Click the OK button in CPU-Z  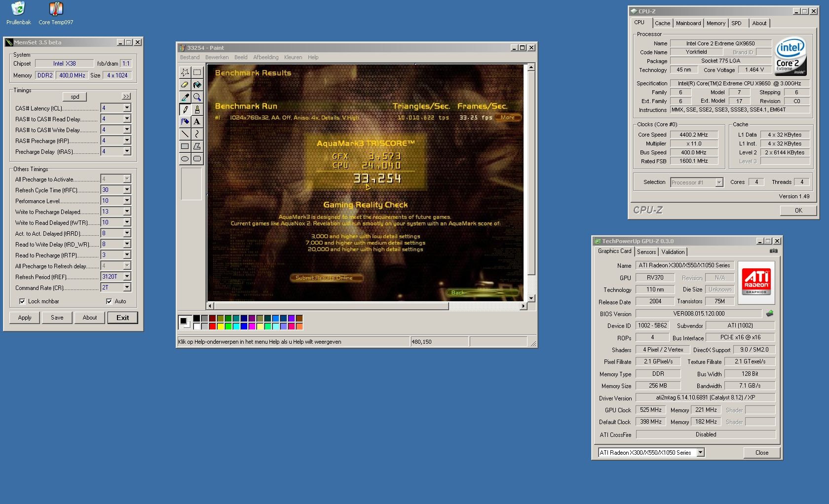point(798,210)
